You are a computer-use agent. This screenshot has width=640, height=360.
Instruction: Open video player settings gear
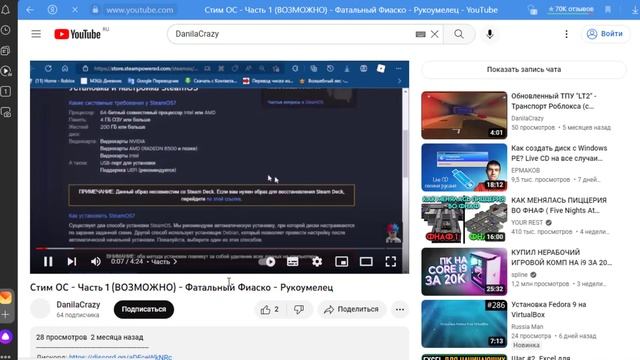pyautogui.click(x=317, y=262)
